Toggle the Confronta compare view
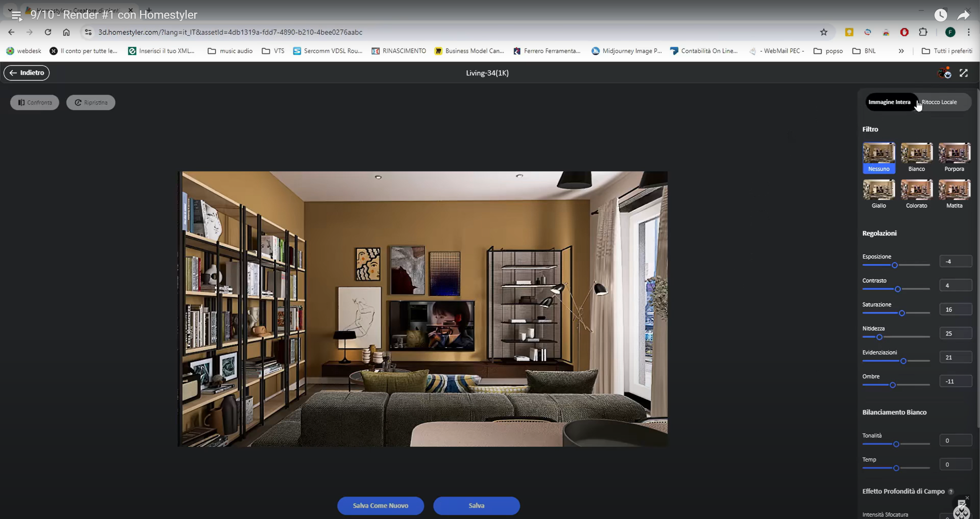The image size is (980, 519). (35, 102)
